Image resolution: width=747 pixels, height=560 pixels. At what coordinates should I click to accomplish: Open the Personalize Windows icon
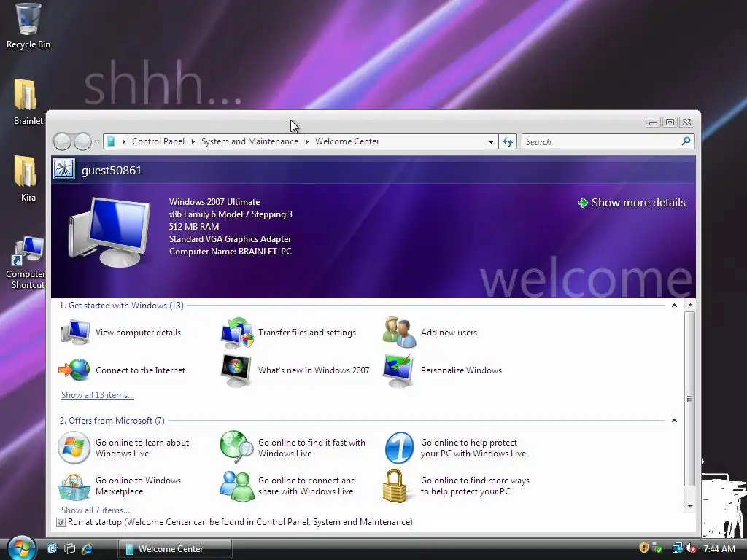coord(399,370)
